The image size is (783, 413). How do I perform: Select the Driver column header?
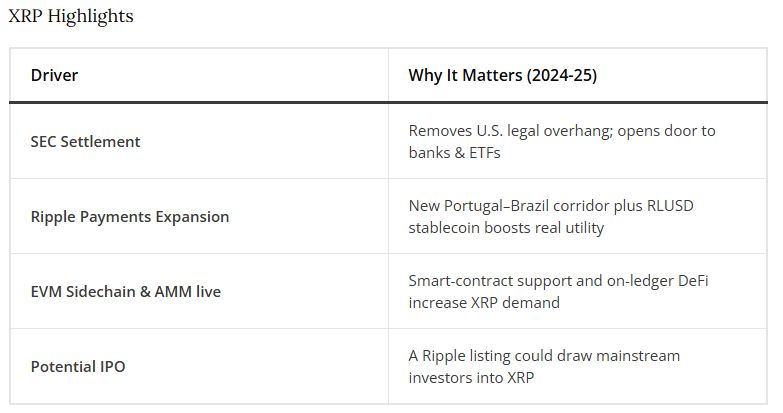(x=54, y=75)
